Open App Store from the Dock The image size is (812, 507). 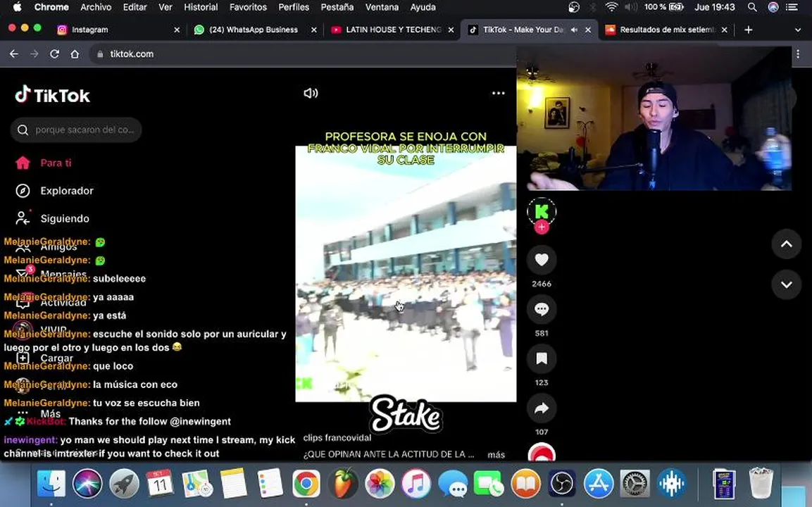click(598, 484)
